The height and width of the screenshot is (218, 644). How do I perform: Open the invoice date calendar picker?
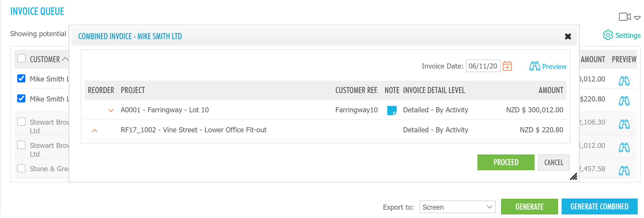point(507,66)
